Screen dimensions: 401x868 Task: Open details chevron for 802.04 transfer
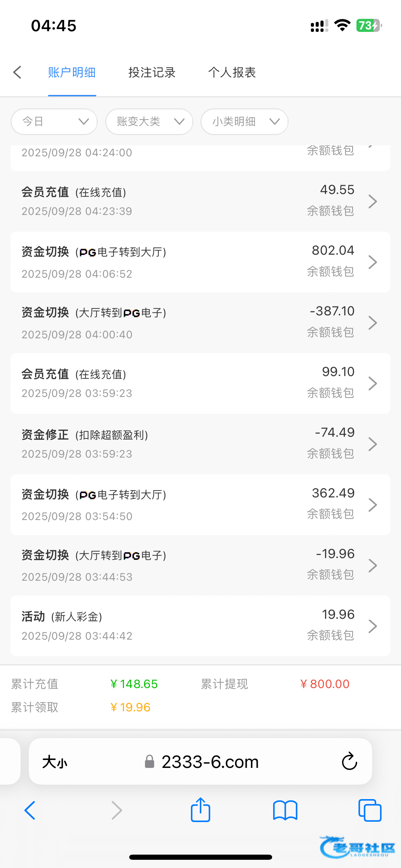click(373, 262)
